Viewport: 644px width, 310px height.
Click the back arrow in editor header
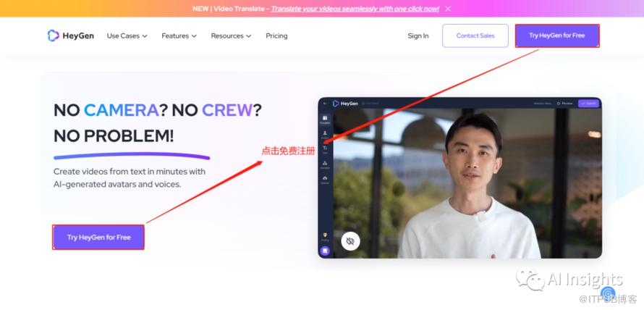(x=325, y=104)
